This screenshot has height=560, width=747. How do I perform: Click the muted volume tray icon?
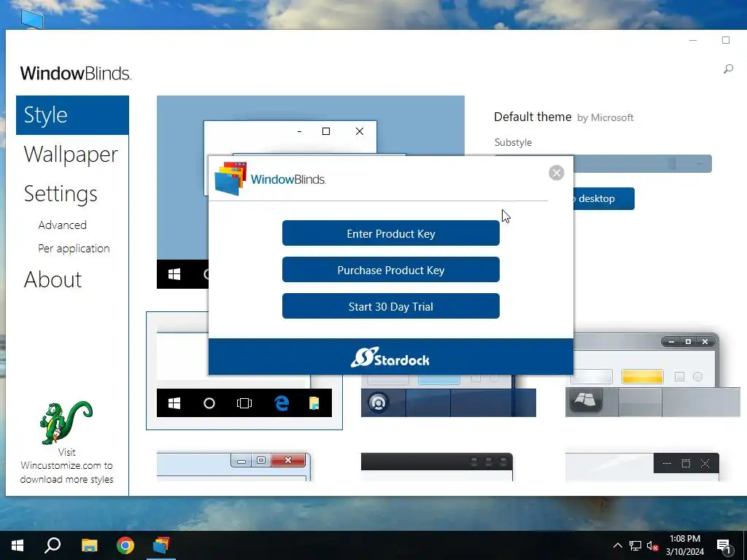(x=652, y=545)
